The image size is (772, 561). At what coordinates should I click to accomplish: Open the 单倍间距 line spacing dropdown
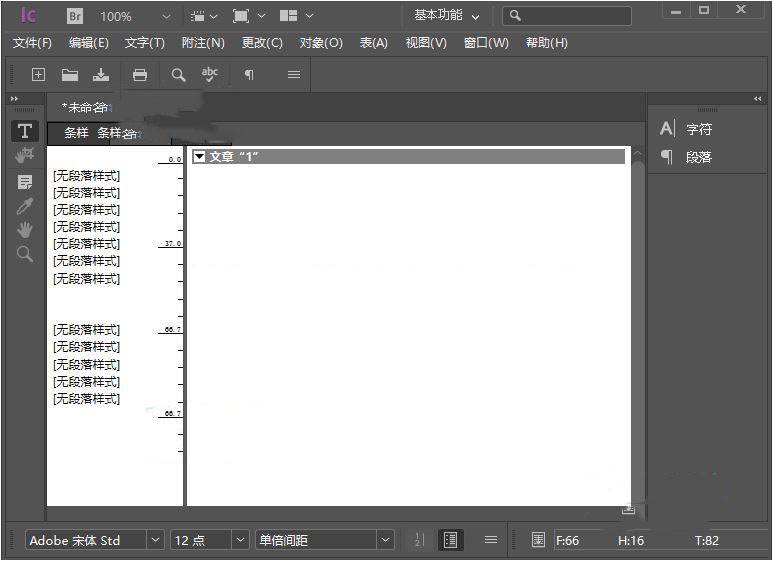386,540
